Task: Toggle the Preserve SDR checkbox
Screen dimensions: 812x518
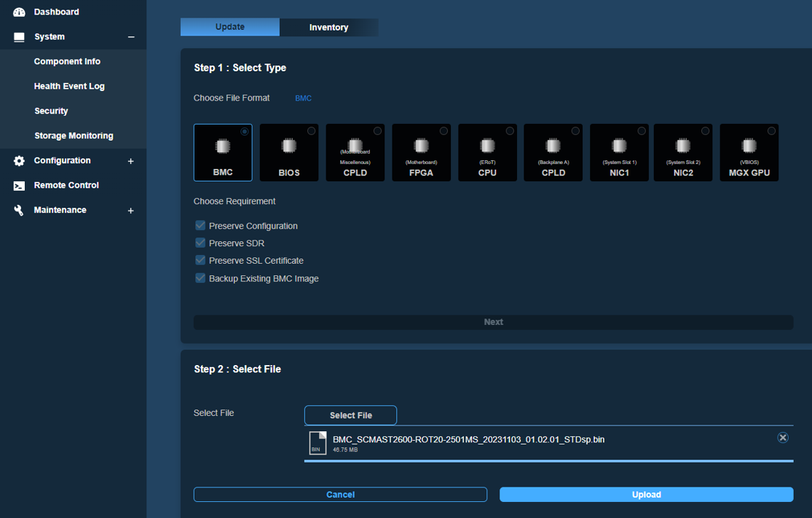Action: point(200,243)
